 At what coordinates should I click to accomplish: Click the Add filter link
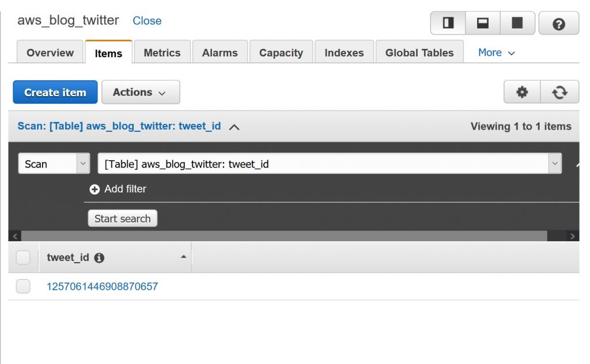(x=125, y=189)
